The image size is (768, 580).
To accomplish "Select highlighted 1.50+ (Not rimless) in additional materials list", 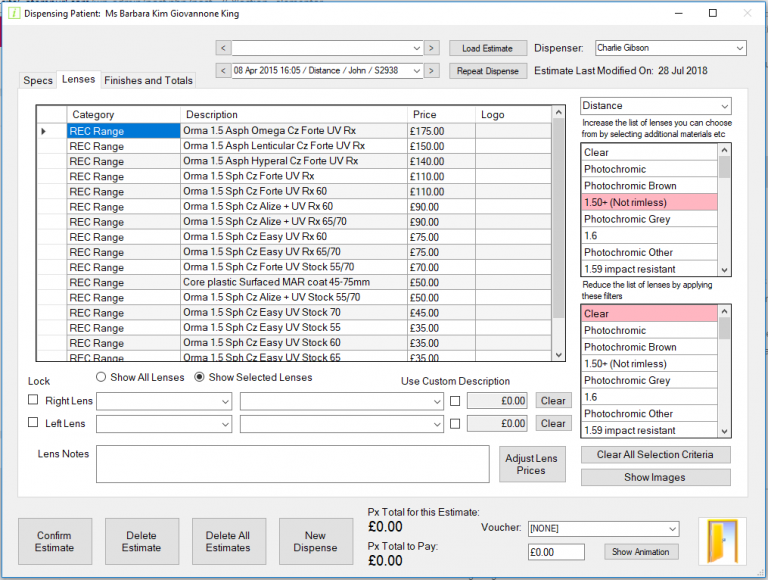I will (649, 202).
